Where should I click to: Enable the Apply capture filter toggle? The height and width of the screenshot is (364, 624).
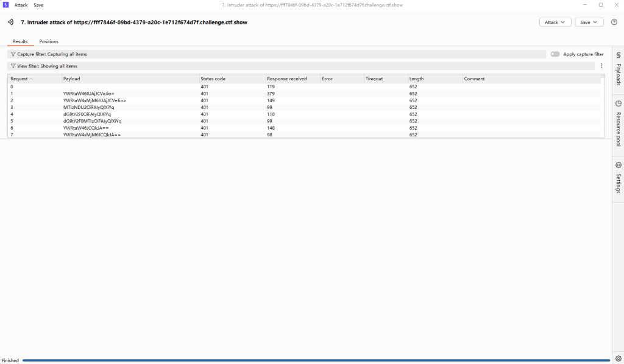pyautogui.click(x=555, y=54)
